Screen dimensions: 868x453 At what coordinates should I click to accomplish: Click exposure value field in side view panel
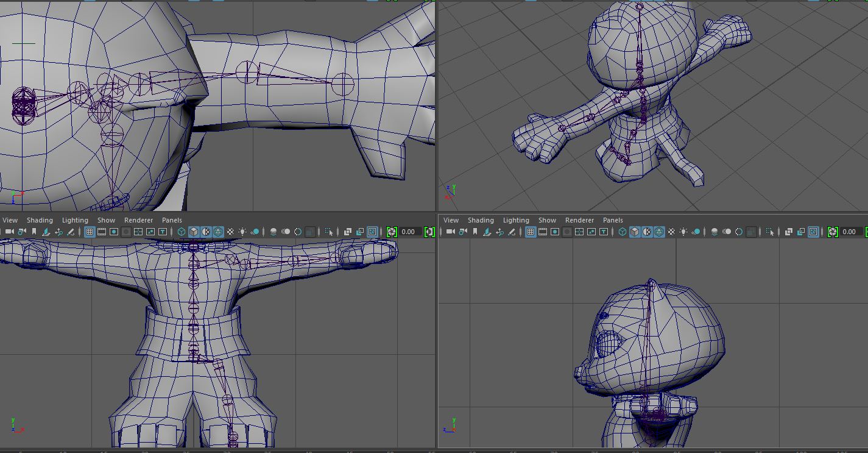(x=852, y=232)
